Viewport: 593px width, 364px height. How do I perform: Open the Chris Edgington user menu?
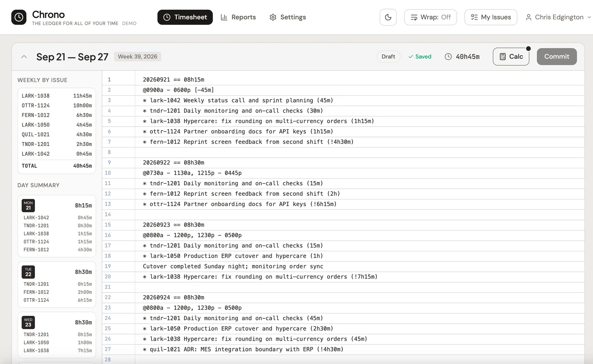pos(558,17)
